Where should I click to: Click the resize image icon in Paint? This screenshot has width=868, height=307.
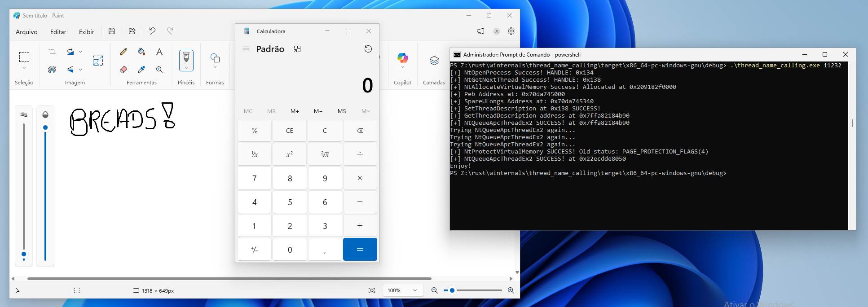click(98, 61)
